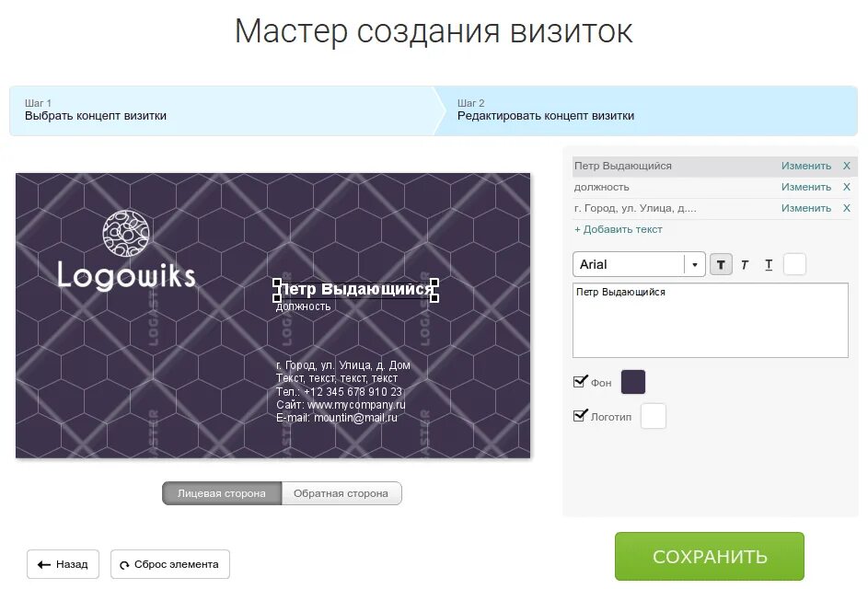Click the Logowiks circular logo on card
Screen dimensions: 868x589
point(126,233)
